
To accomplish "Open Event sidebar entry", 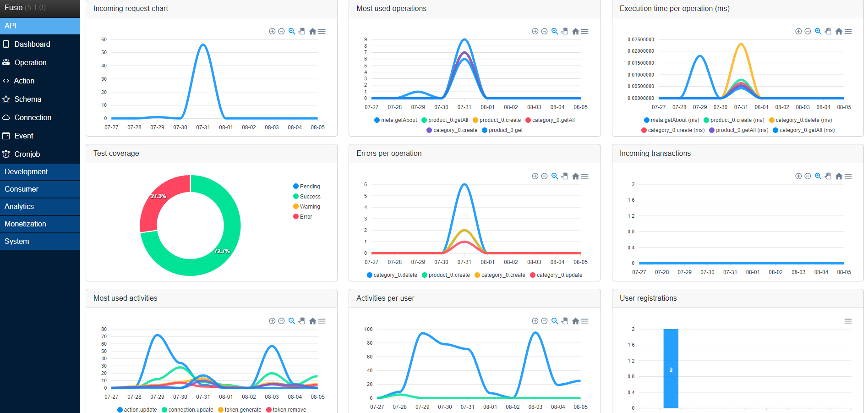I will point(40,136).
